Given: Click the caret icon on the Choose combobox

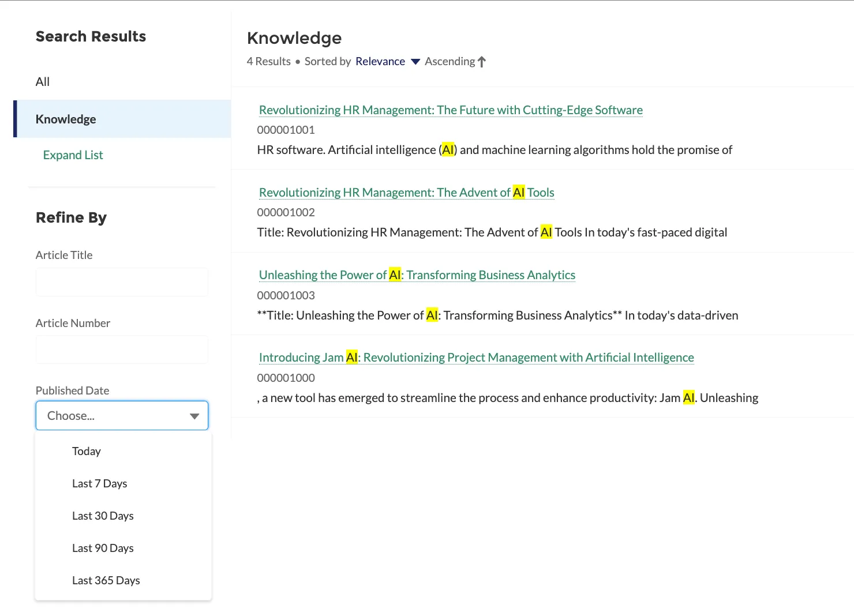Looking at the screenshot, I should (x=194, y=415).
